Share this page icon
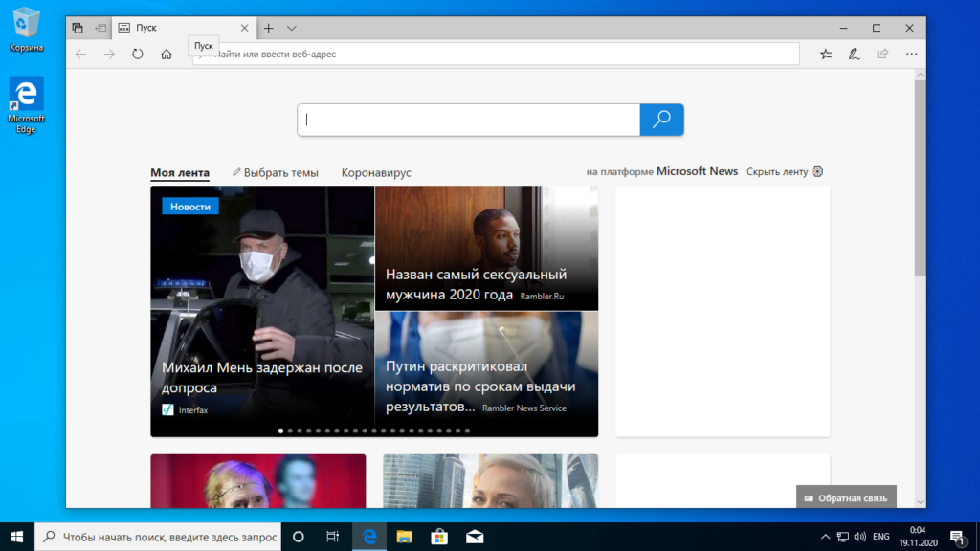This screenshot has width=980, height=551. point(882,55)
